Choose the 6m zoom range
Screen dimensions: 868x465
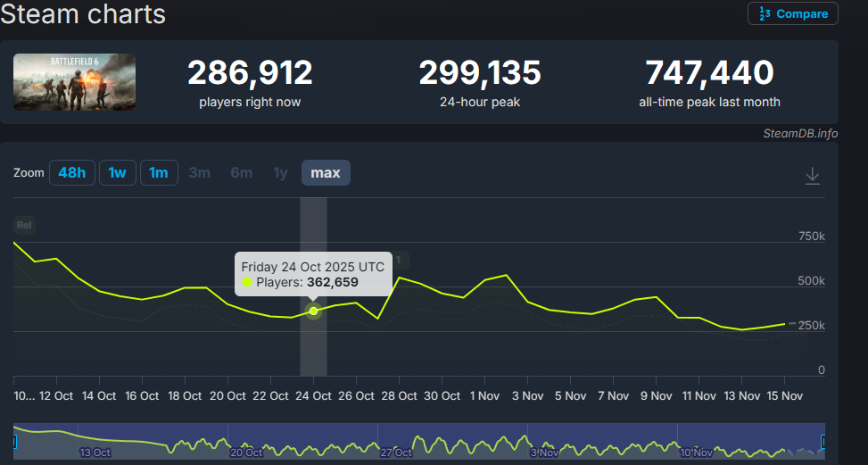coord(242,172)
